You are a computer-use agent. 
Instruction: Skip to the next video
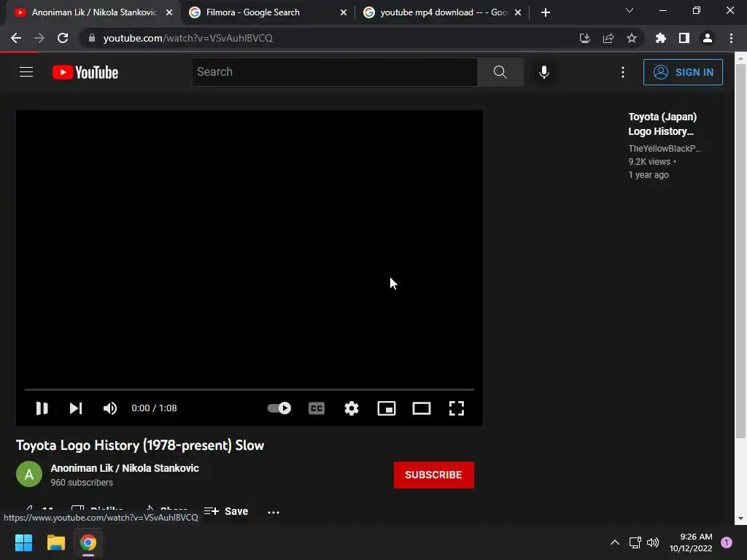[x=76, y=408]
